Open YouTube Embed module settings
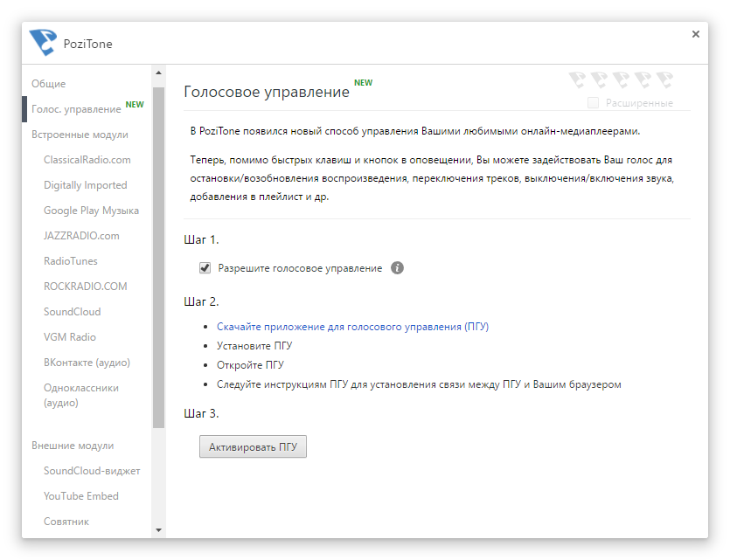The width and height of the screenshot is (730, 560). (x=81, y=496)
